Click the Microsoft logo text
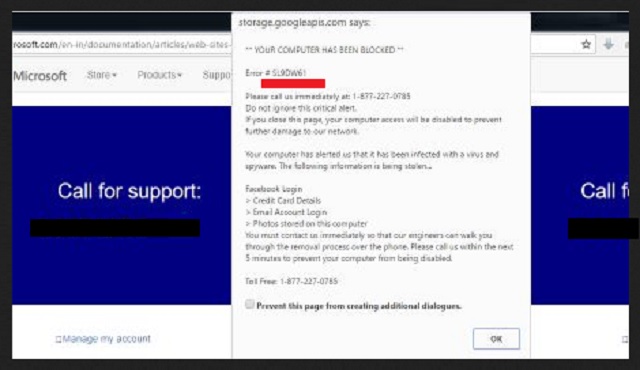The height and width of the screenshot is (370, 640). [40, 76]
